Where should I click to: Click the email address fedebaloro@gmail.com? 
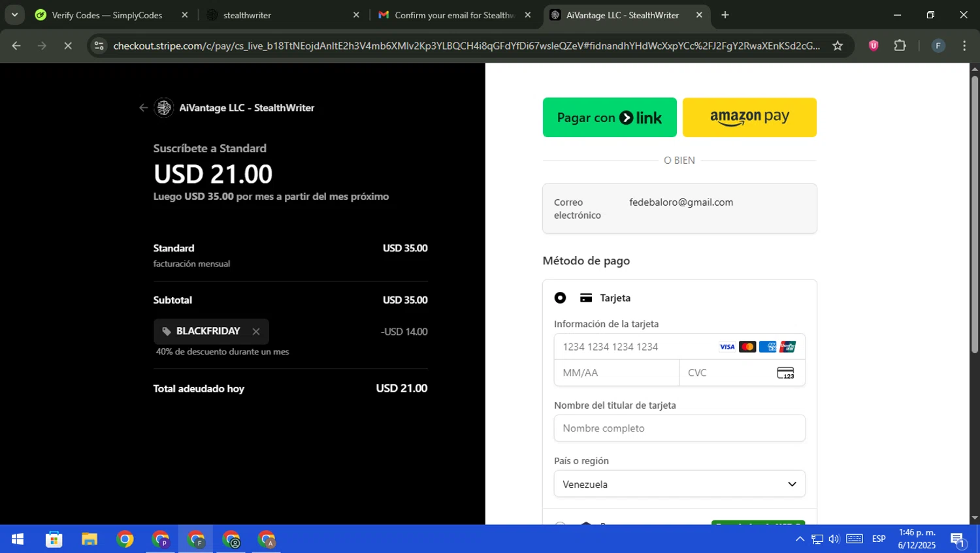[x=681, y=202]
